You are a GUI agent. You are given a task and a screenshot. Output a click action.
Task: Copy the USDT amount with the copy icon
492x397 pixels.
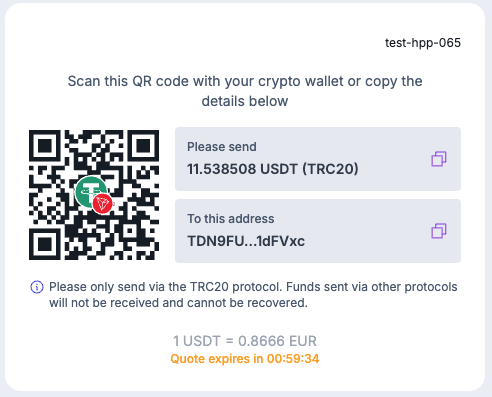(x=439, y=159)
